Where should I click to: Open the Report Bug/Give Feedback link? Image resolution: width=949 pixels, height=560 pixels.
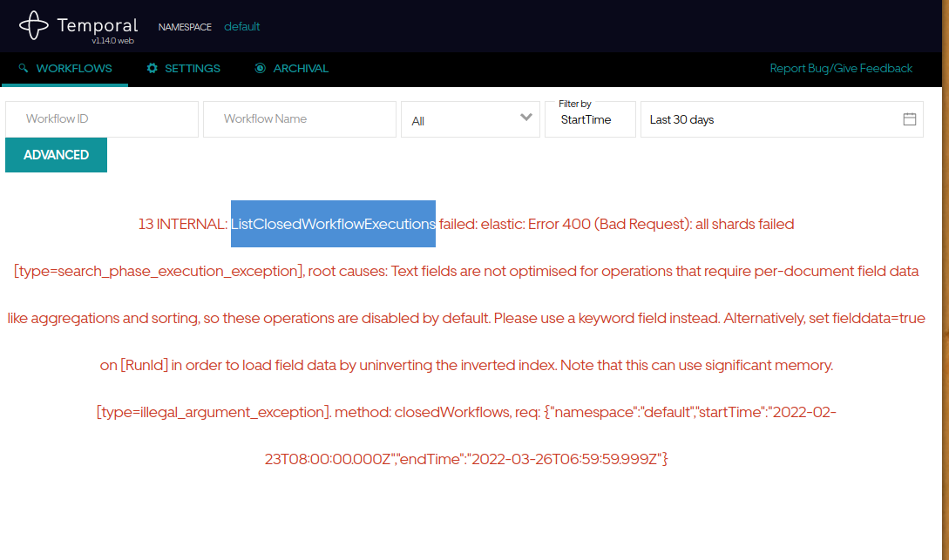840,68
